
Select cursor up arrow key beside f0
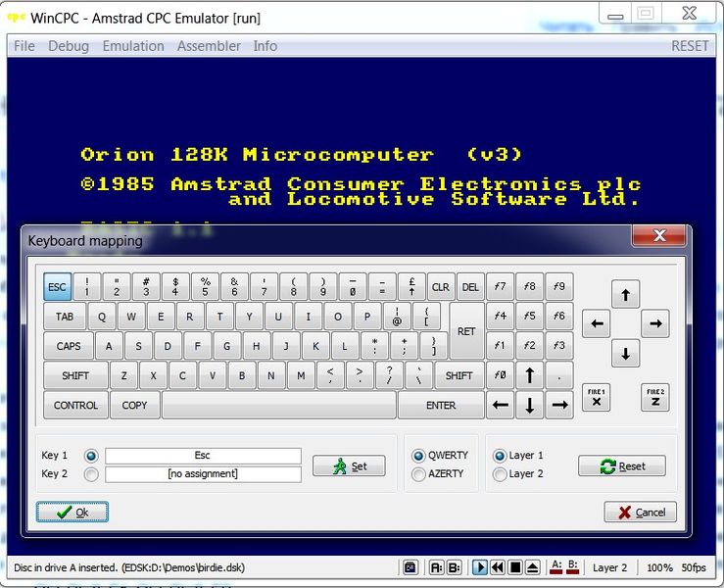(530, 375)
